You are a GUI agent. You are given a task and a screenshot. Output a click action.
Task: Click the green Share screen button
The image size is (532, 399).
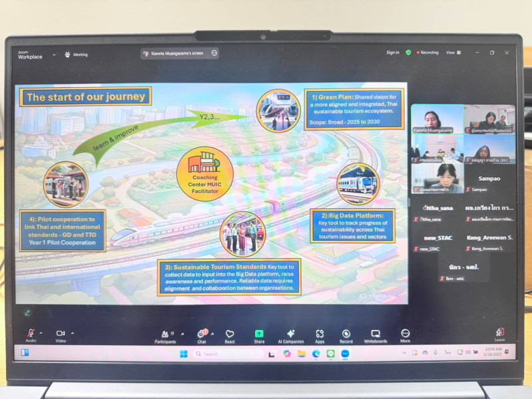[x=259, y=334]
